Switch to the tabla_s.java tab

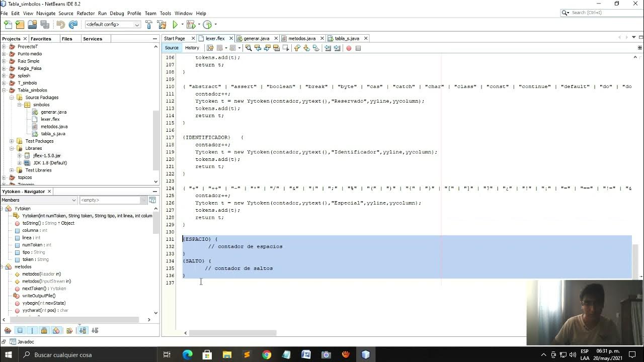[347, 38]
